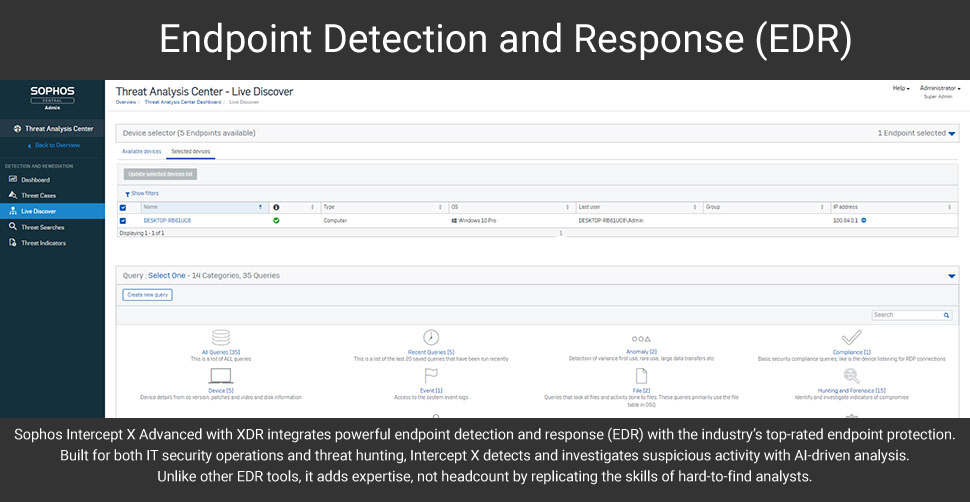This screenshot has width=970, height=502.
Task: Click the Event flag icon
Action: (431, 376)
